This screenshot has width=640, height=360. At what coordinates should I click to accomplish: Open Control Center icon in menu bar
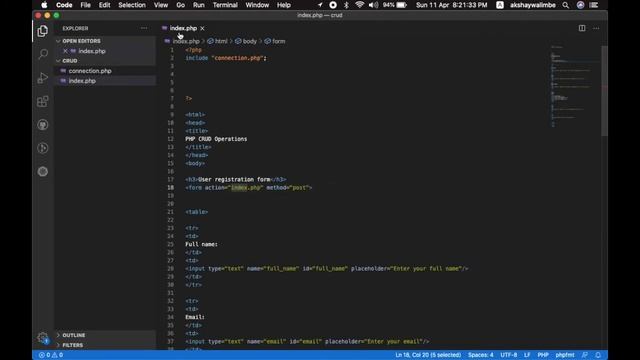click(x=593, y=5)
